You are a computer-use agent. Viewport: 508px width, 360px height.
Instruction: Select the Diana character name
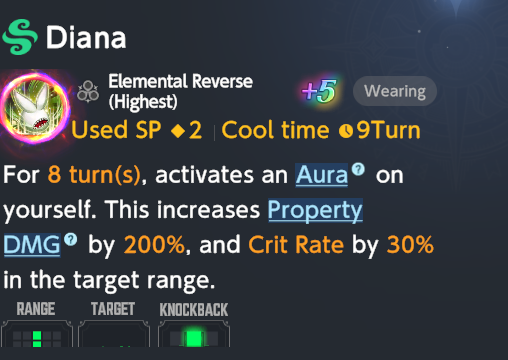tap(86, 38)
